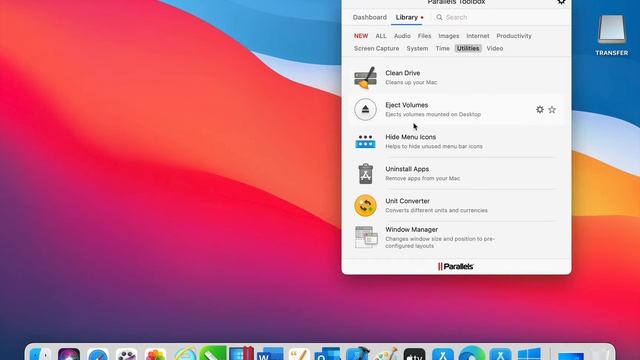Click "Ejects volumes mounted on Desktop" text
The image size is (640, 360).
tap(433, 114)
